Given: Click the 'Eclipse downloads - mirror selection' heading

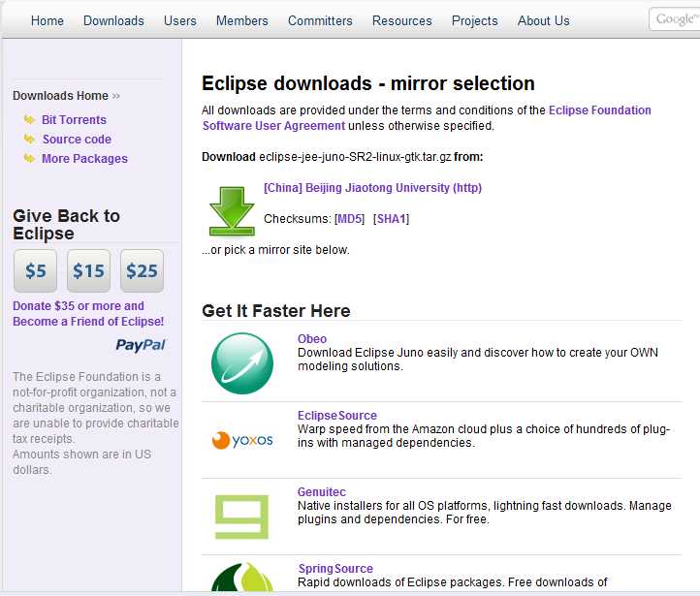Looking at the screenshot, I should click(x=368, y=83).
